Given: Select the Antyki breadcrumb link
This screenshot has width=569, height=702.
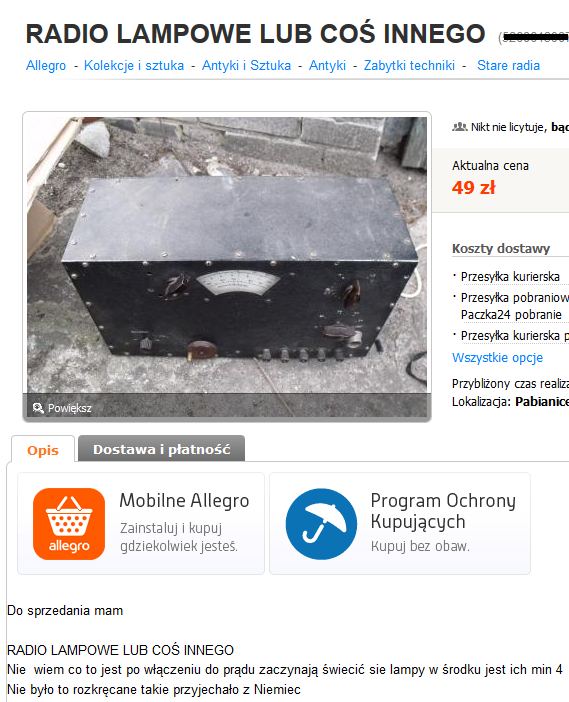Looking at the screenshot, I should [x=327, y=65].
